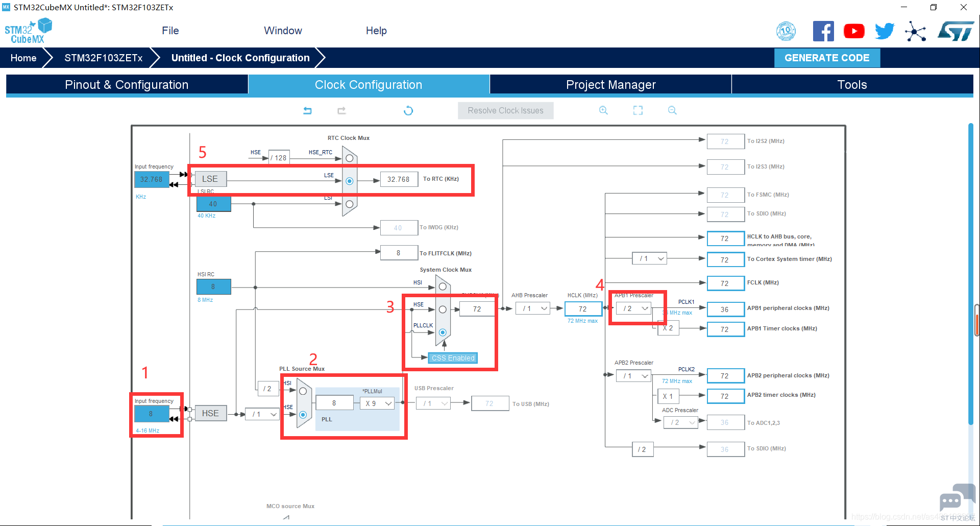Viewport: 980px width, 526px height.
Task: Click the ST company logo
Action: [x=955, y=31]
